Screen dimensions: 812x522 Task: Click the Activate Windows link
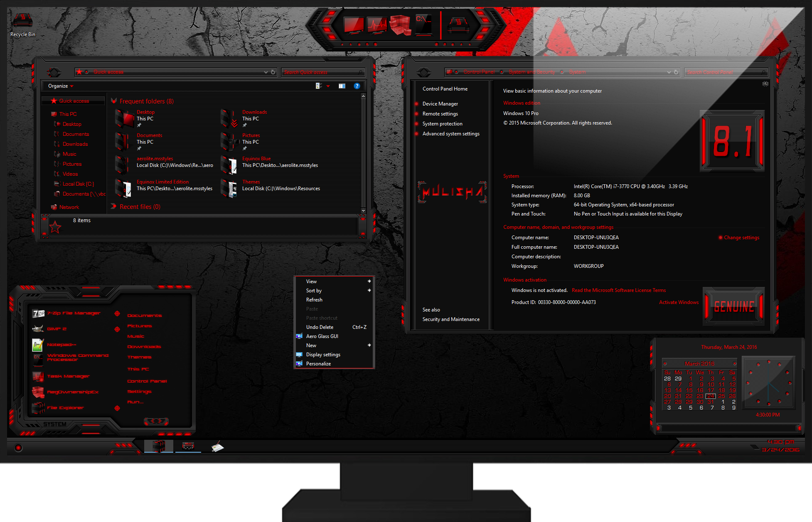click(679, 302)
